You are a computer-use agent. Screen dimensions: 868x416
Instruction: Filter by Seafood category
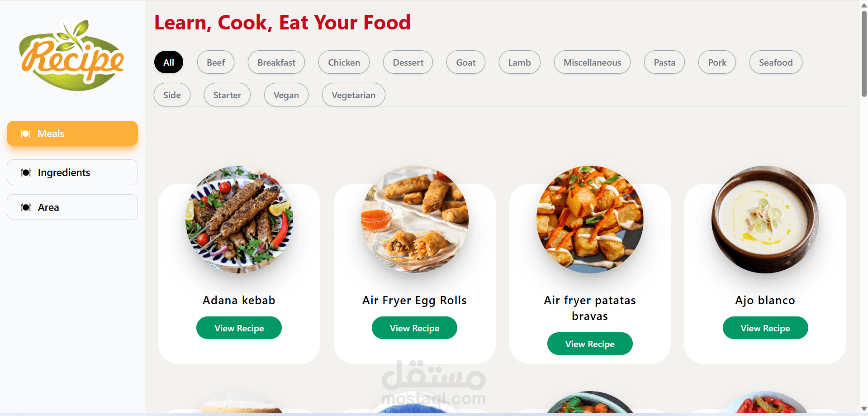click(776, 62)
